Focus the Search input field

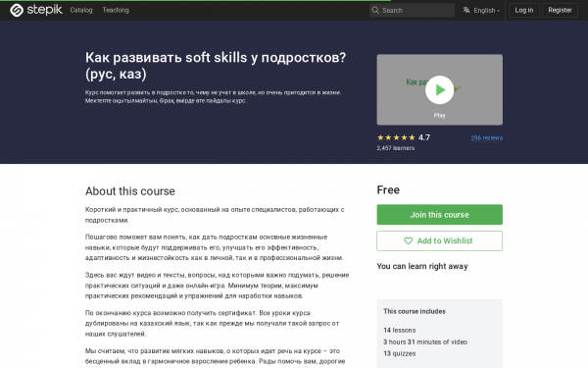pos(412,10)
